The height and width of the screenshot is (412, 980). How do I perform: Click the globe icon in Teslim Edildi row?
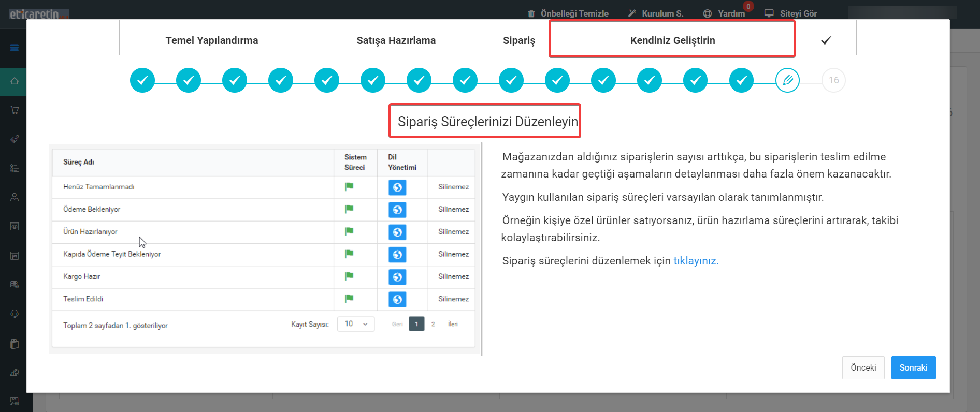pos(397,299)
